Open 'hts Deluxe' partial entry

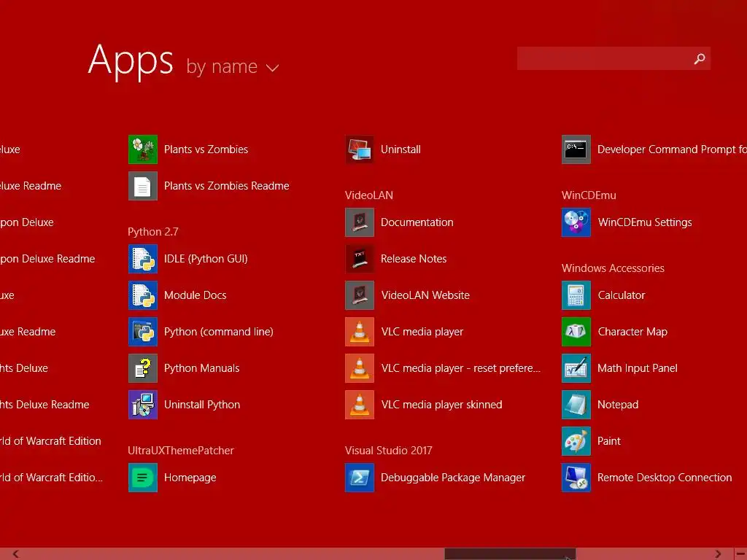24,368
